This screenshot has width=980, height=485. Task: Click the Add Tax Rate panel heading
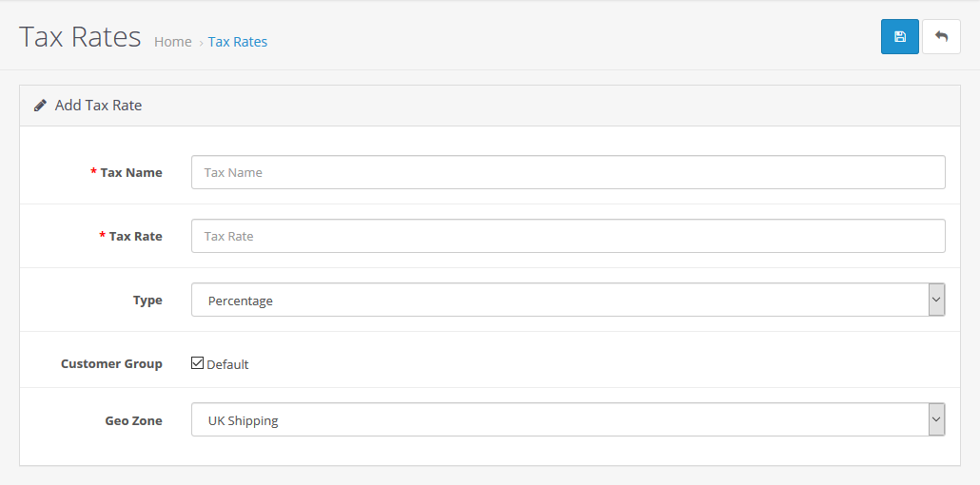pos(98,106)
